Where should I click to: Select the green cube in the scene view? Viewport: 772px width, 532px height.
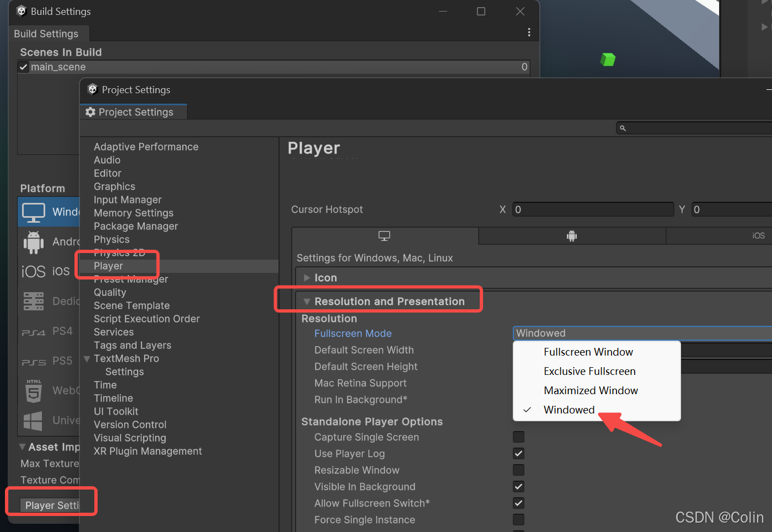point(608,59)
